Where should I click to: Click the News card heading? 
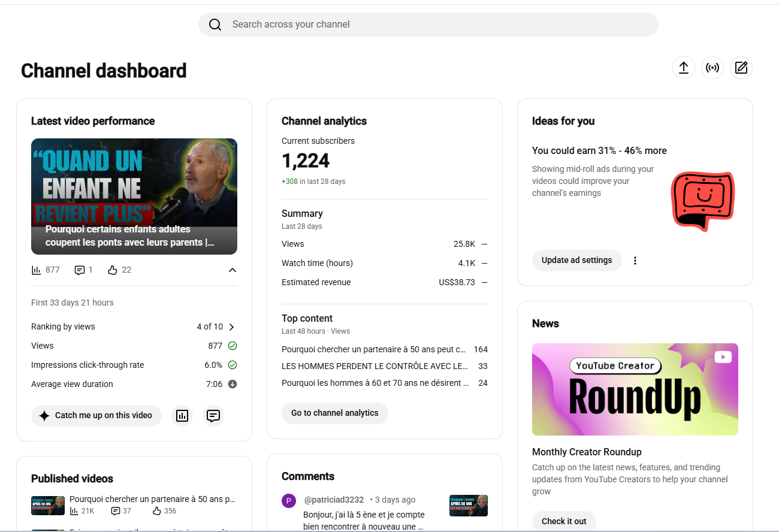(545, 324)
